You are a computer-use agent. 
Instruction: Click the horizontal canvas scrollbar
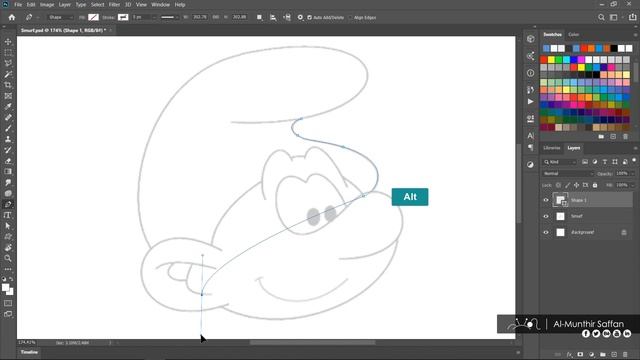pos(312,342)
